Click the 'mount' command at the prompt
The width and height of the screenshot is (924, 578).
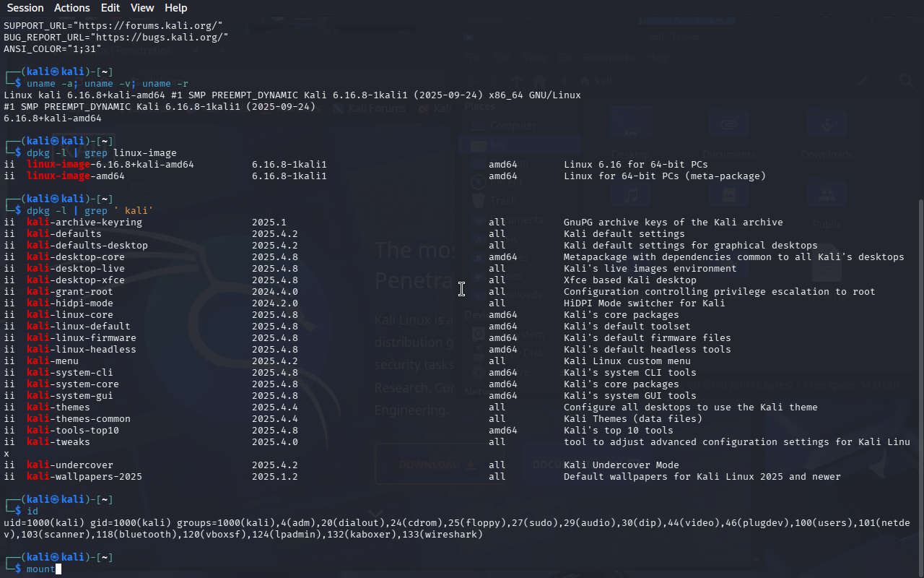point(40,569)
